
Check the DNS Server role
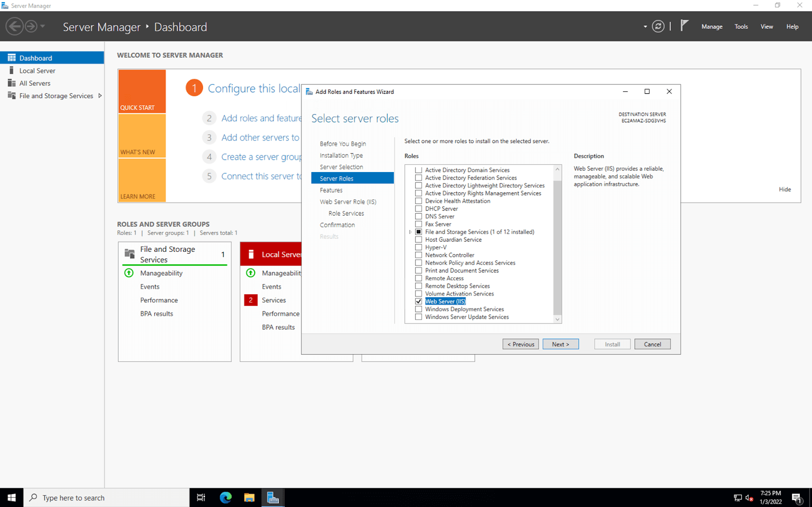tap(419, 216)
